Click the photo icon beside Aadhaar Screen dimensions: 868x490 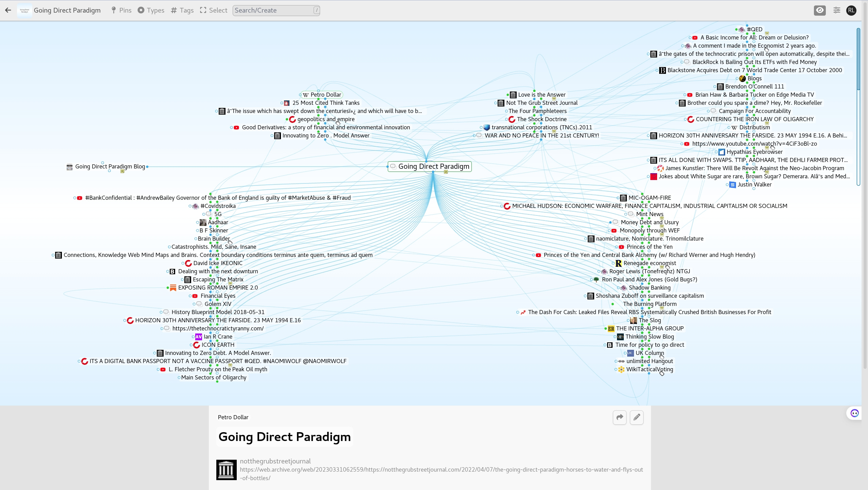click(x=203, y=223)
